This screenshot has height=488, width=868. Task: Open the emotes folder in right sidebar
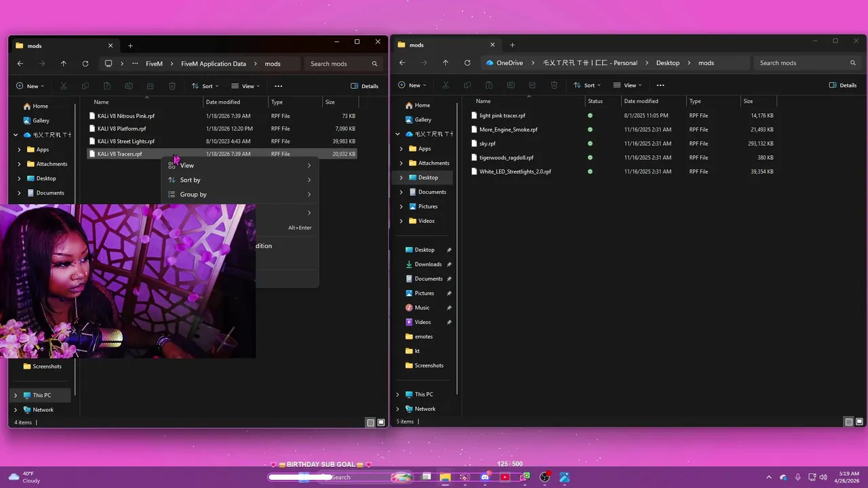[423, 337]
